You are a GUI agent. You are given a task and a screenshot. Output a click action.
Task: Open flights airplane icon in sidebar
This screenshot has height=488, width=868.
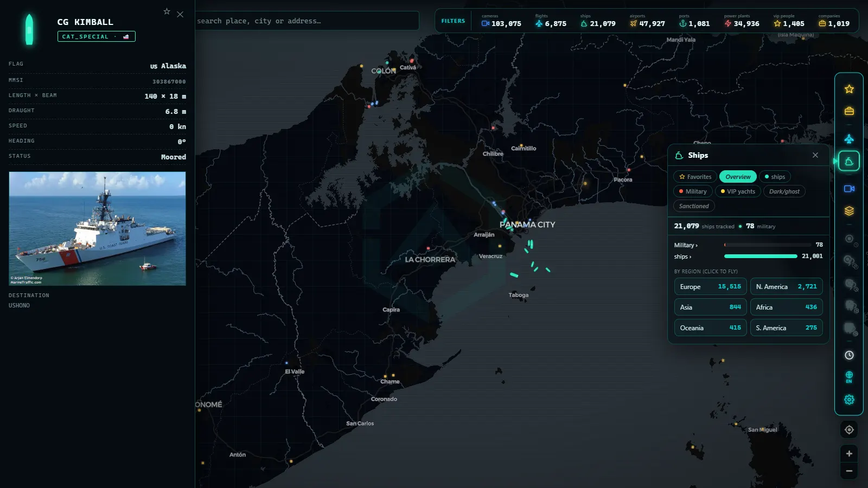(x=849, y=139)
